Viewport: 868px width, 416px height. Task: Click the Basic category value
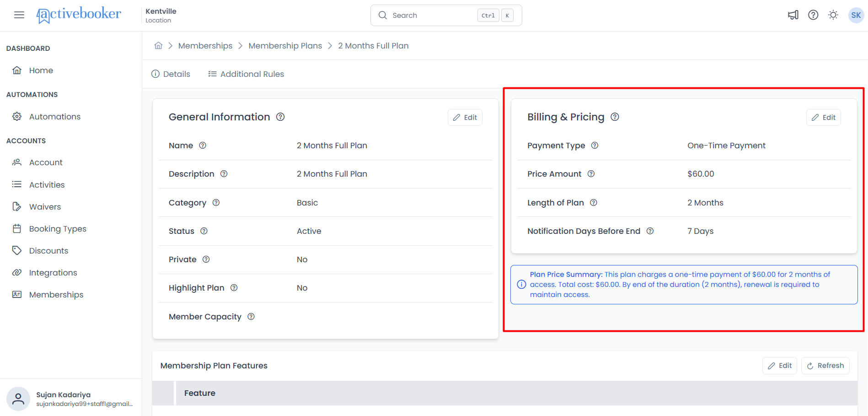(307, 203)
